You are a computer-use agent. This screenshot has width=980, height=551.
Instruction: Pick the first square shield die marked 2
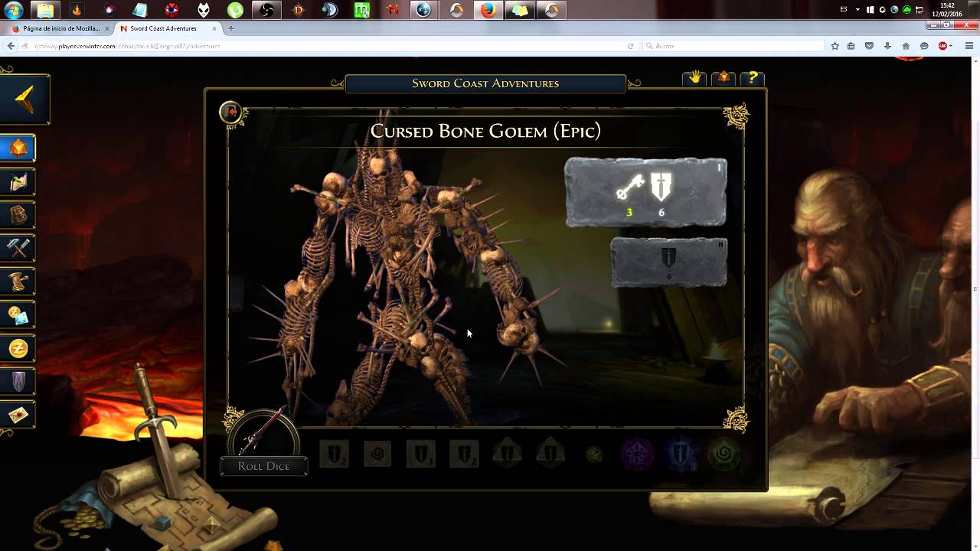tap(334, 455)
